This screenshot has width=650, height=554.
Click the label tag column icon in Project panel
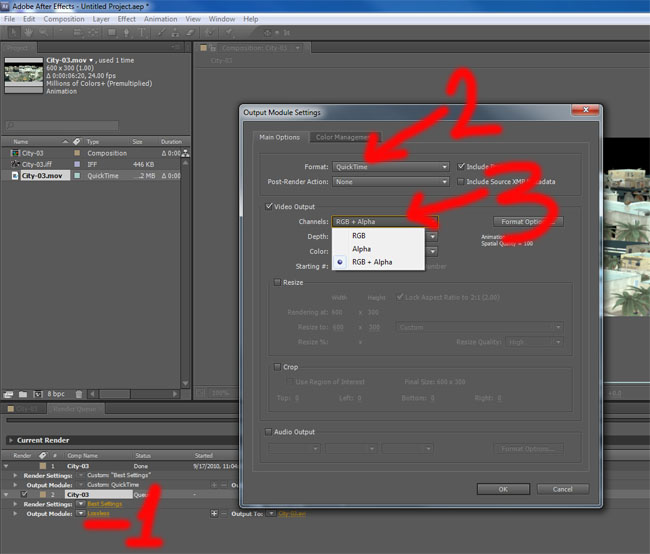77,141
